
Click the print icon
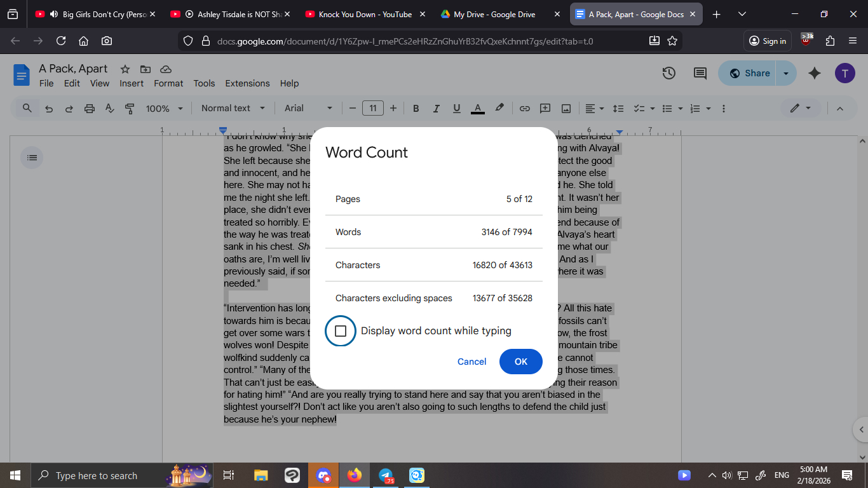point(89,109)
